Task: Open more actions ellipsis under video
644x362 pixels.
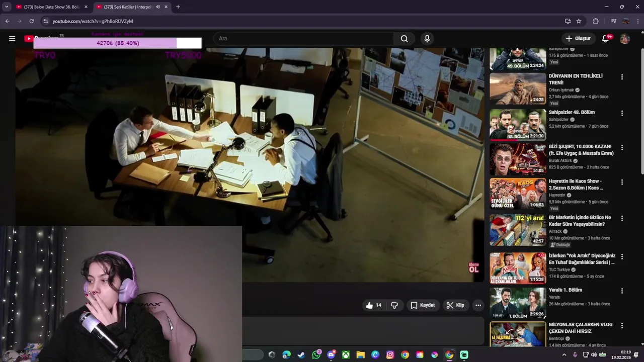Action: click(x=478, y=305)
